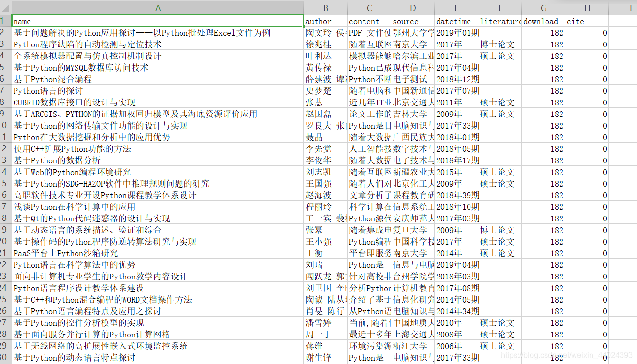Image resolution: width=637 pixels, height=364 pixels.
Task: Select column C header
Action: (369, 8)
